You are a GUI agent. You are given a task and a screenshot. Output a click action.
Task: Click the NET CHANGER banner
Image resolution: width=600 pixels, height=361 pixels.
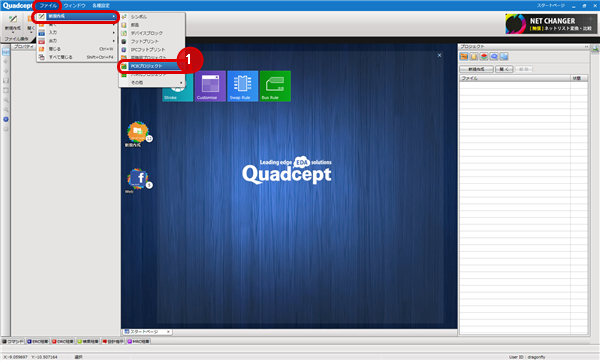click(x=551, y=24)
